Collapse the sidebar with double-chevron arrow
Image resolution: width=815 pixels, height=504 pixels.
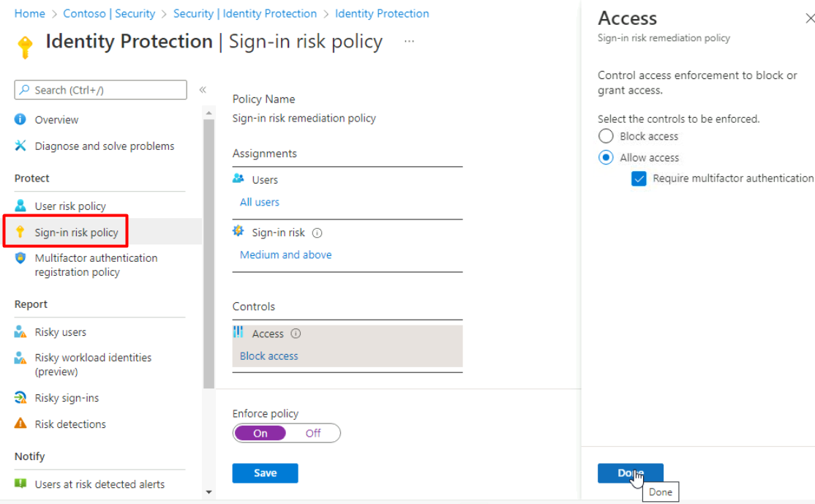tap(203, 90)
